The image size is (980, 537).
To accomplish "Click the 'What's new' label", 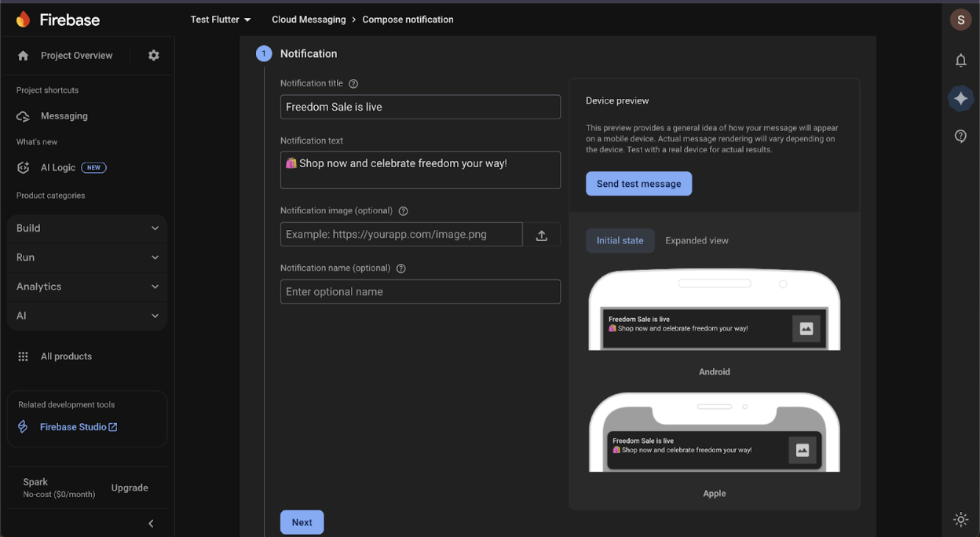I will [37, 142].
